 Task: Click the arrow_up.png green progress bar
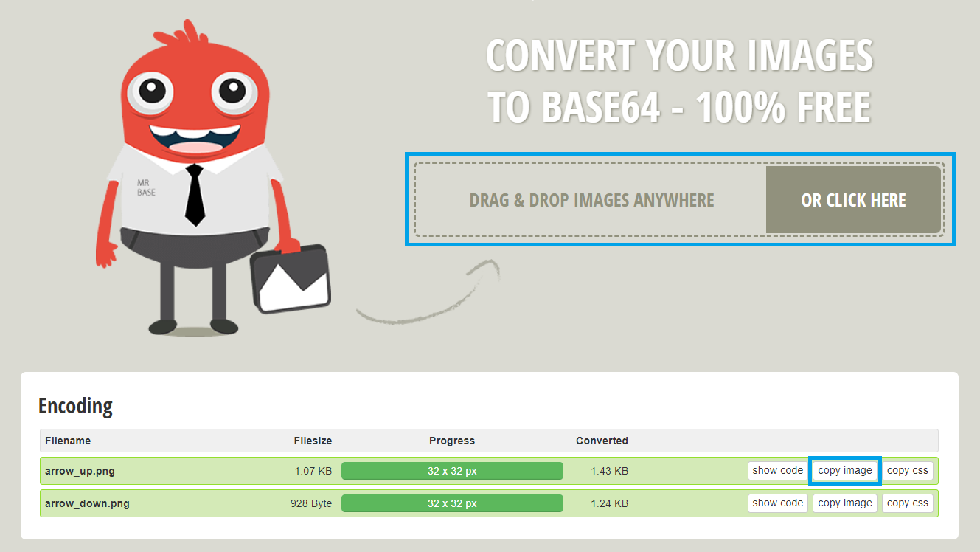(452, 471)
